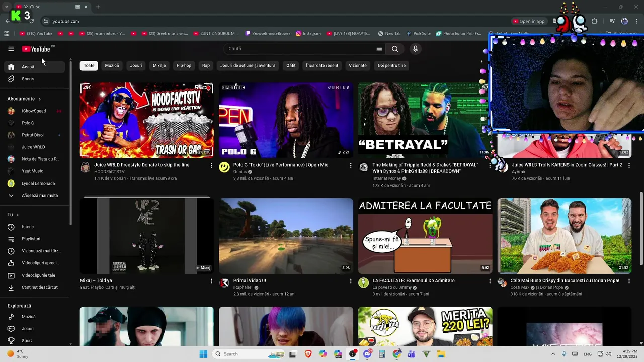The width and height of the screenshot is (644, 362).
Task: Open on-screen keyboard icon in search box
Action: click(379, 49)
